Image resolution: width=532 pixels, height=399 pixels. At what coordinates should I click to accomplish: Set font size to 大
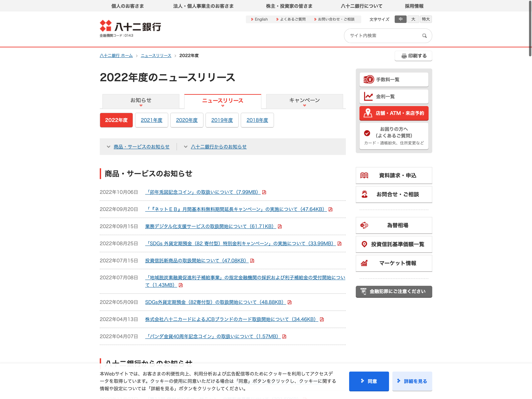coord(413,19)
